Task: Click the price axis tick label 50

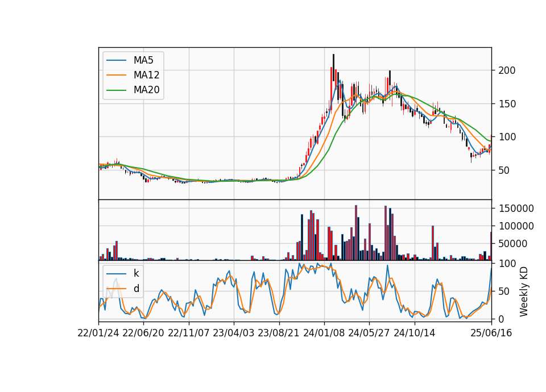Action: coord(504,170)
